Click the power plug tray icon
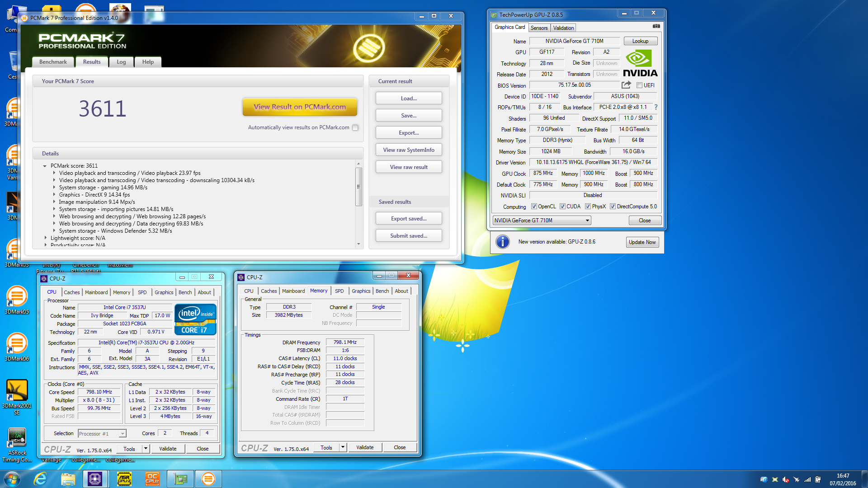The width and height of the screenshot is (868, 488). pyautogui.click(x=818, y=479)
